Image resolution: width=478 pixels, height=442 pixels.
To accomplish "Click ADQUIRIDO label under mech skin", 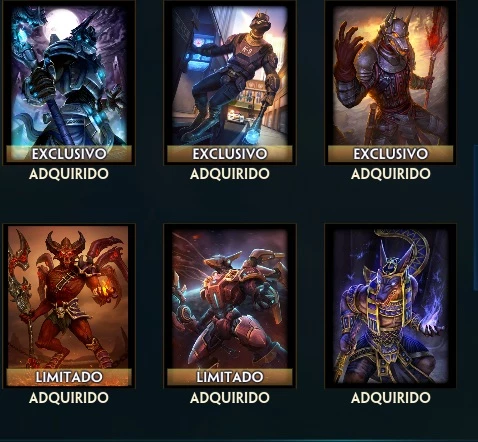I will point(230,398).
